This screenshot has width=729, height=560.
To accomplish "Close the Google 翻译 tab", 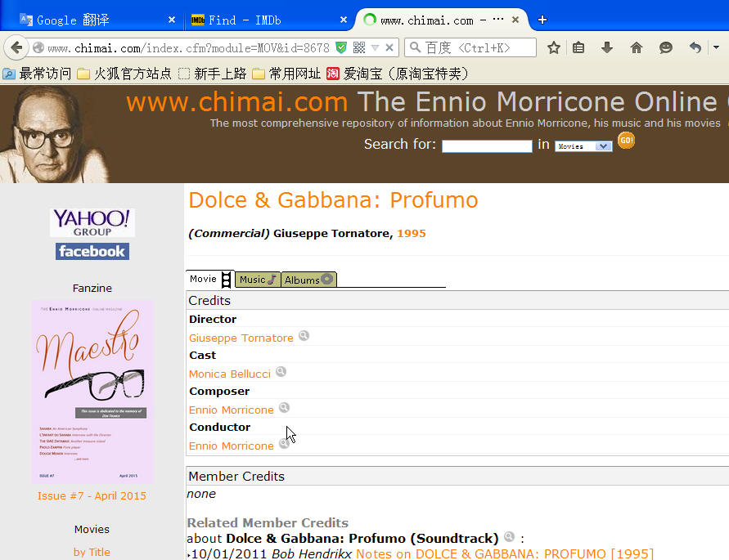I will tap(172, 20).
